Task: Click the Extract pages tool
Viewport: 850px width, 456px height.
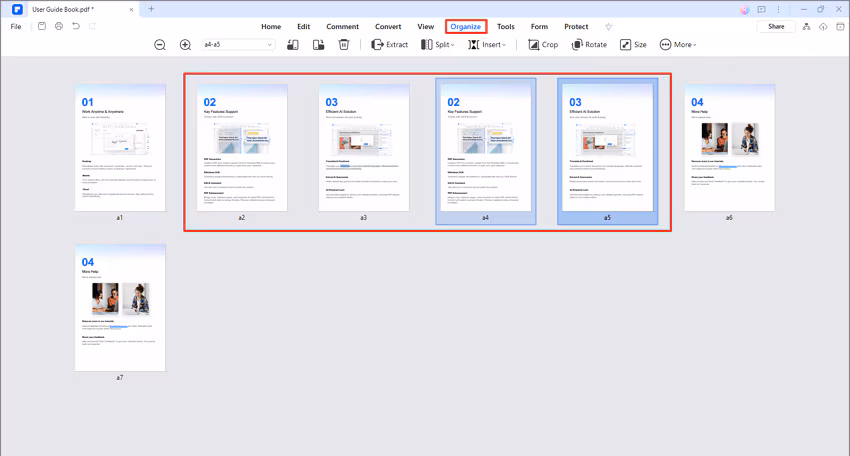Action: click(x=389, y=45)
